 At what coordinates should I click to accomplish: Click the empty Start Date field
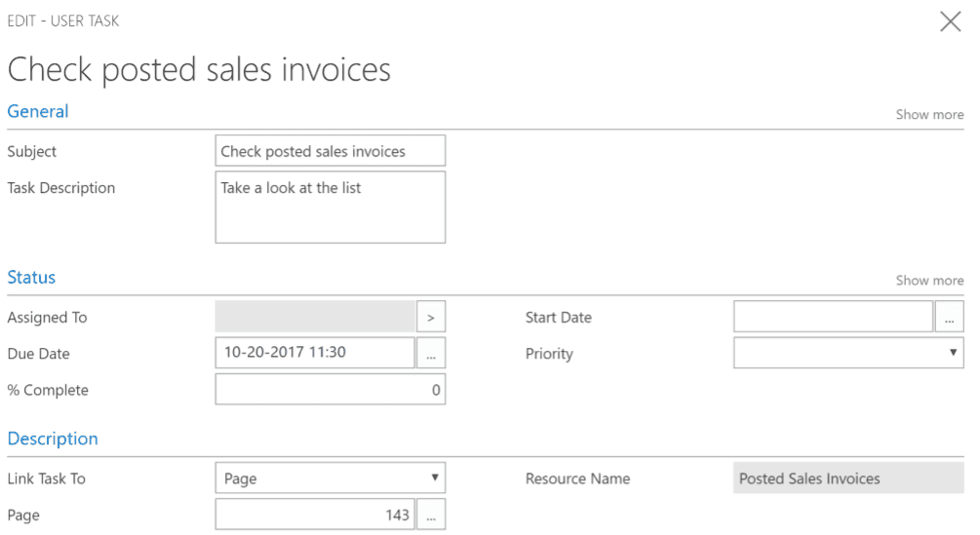tap(833, 317)
